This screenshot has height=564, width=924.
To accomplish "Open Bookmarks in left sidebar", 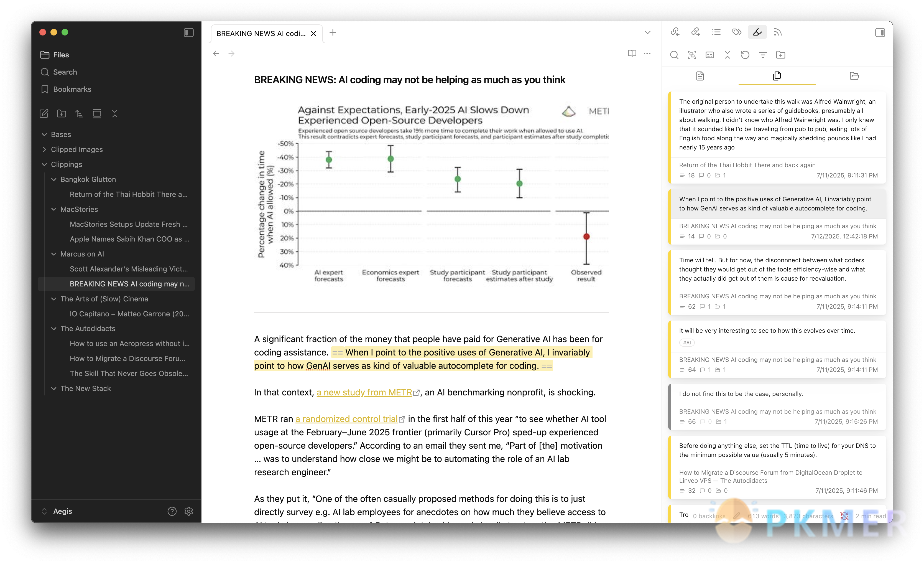I will 66,89.
